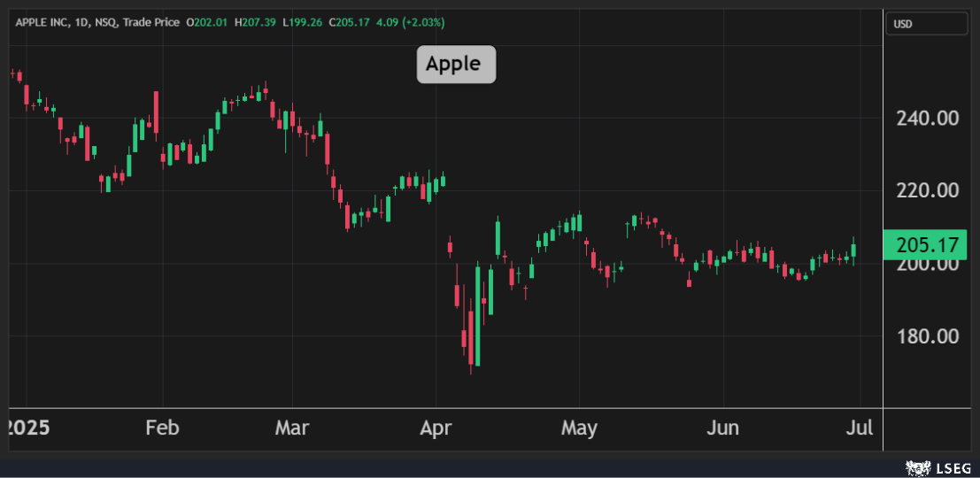Click the 180.00 price axis label
Screen dimensions: 980x478
click(926, 336)
